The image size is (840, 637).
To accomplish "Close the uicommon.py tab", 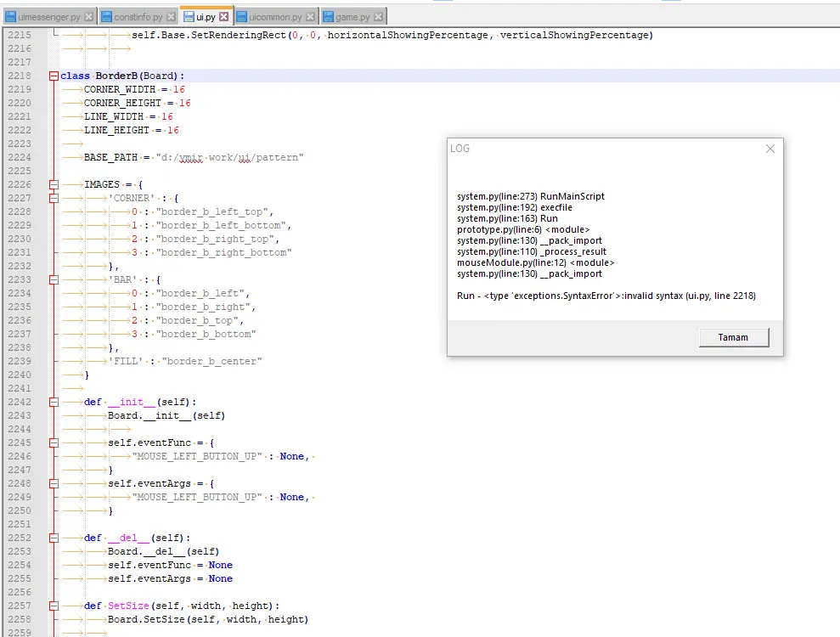I will click(310, 17).
